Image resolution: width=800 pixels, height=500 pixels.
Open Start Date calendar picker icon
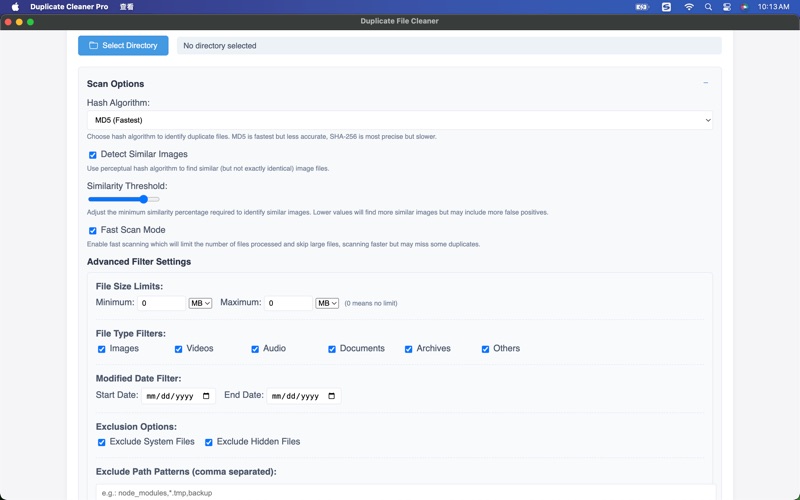tap(207, 396)
